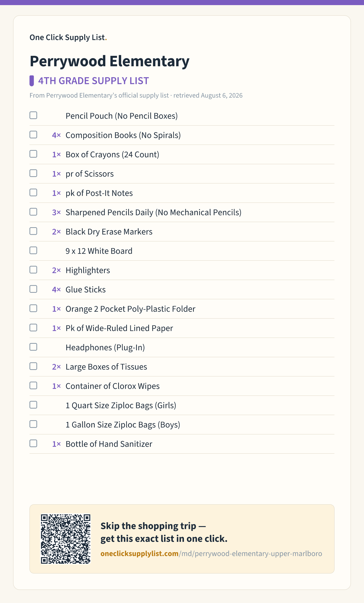Image resolution: width=364 pixels, height=603 pixels.
Task: Mark pr of Scissors as done
Action: (x=33, y=173)
